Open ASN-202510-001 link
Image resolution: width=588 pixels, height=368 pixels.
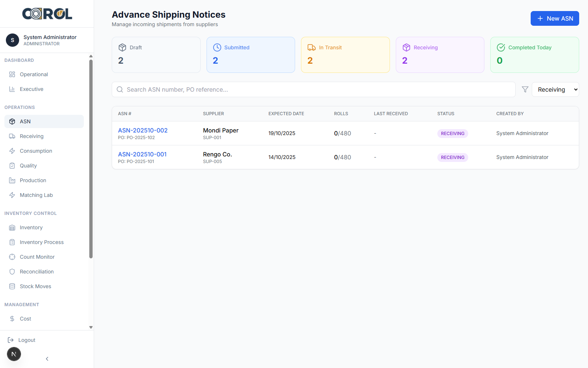click(x=142, y=154)
